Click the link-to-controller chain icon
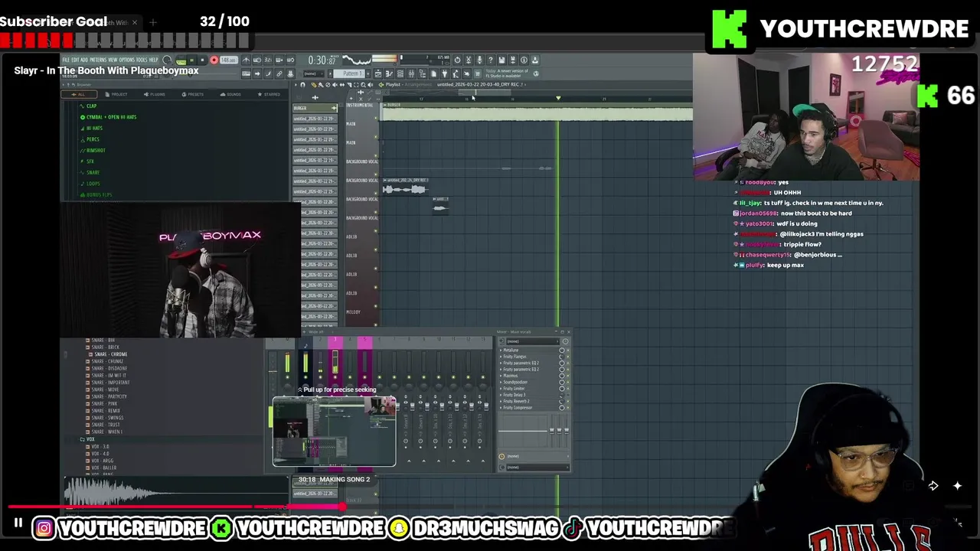Screen dimensions: 980x551 pos(279,73)
